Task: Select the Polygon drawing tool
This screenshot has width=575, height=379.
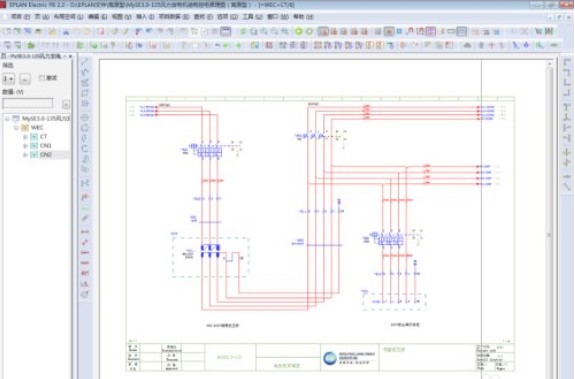Action: (x=85, y=82)
